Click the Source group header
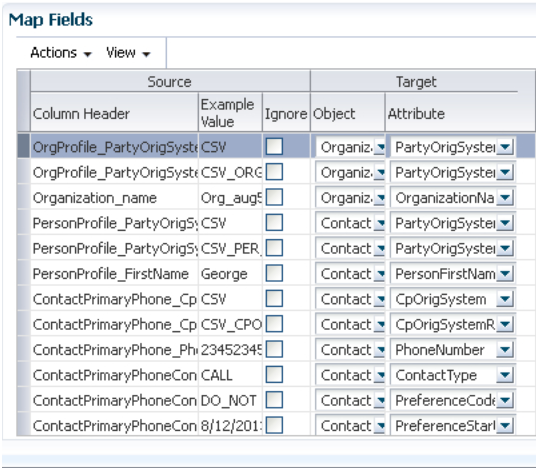The width and height of the screenshot is (538, 470). [170, 82]
